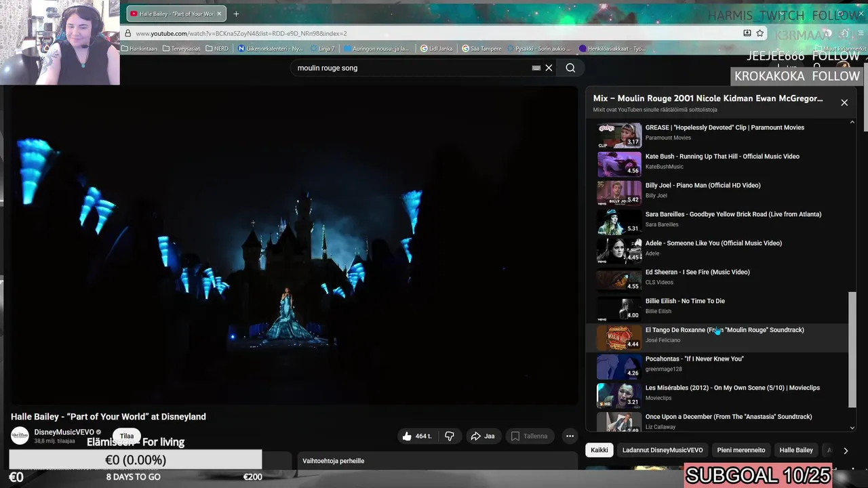Click the playlist scrollbar up arrow
Viewport: 868px width, 488px height.
[852, 123]
